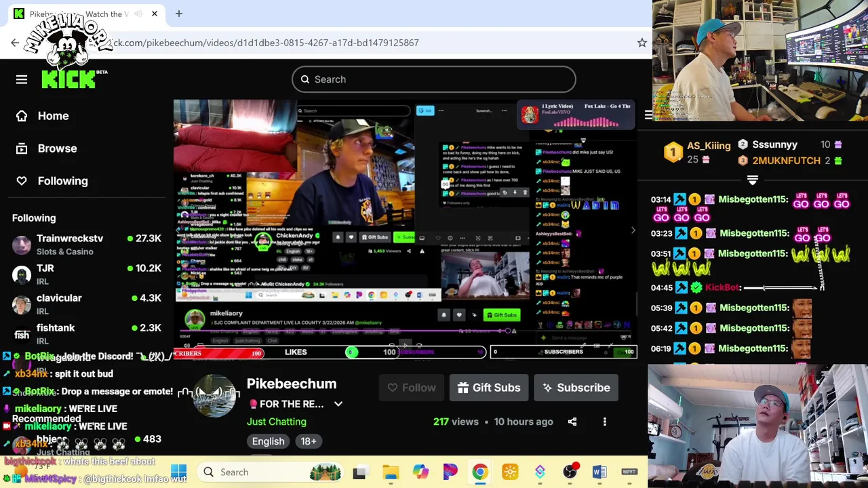Open File Explorer from the taskbar
The width and height of the screenshot is (868, 488).
[x=391, y=472]
